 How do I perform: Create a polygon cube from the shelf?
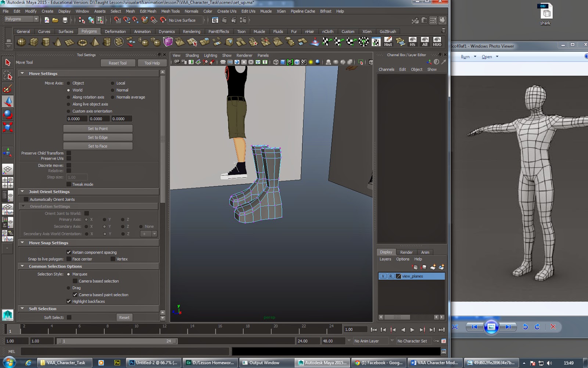click(x=34, y=42)
